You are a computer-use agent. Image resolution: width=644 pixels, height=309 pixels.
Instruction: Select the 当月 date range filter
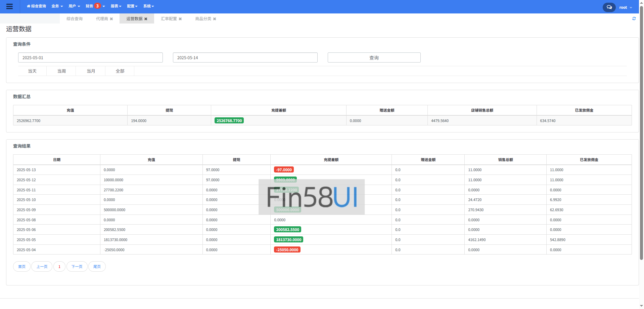(x=91, y=71)
